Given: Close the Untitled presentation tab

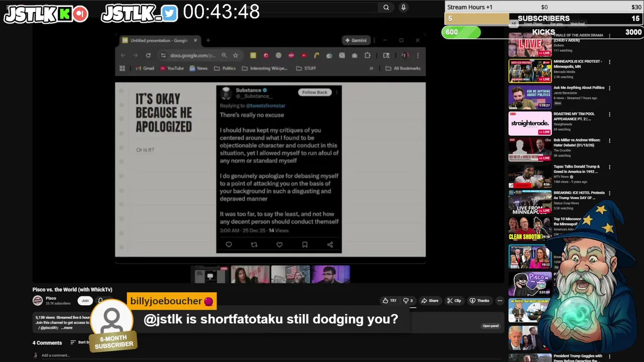Looking at the screenshot, I should click(195, 40).
